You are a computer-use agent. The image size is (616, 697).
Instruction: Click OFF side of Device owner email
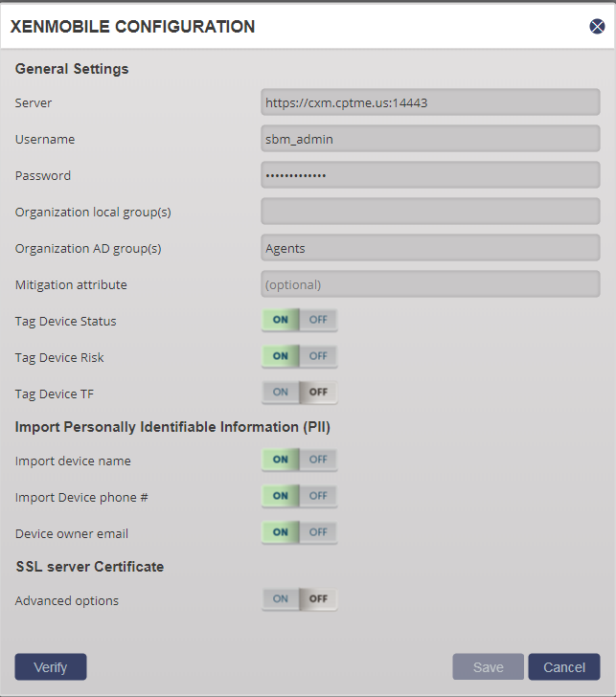pyautogui.click(x=318, y=532)
